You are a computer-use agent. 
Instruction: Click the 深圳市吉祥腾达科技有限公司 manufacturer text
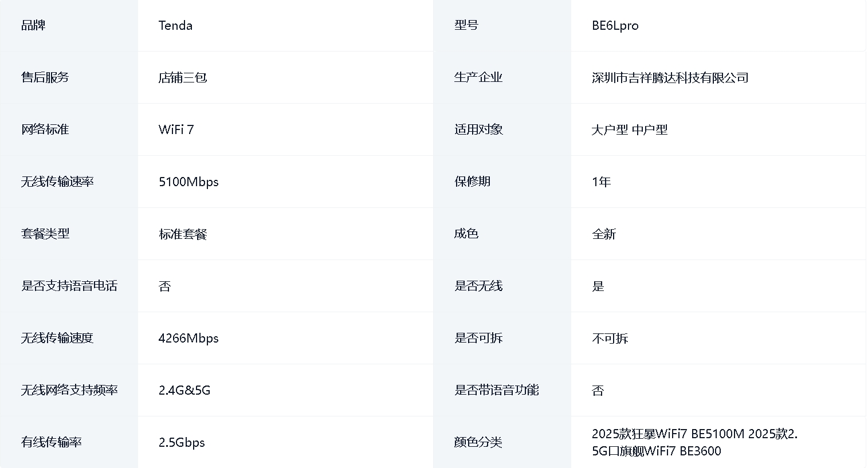click(670, 78)
